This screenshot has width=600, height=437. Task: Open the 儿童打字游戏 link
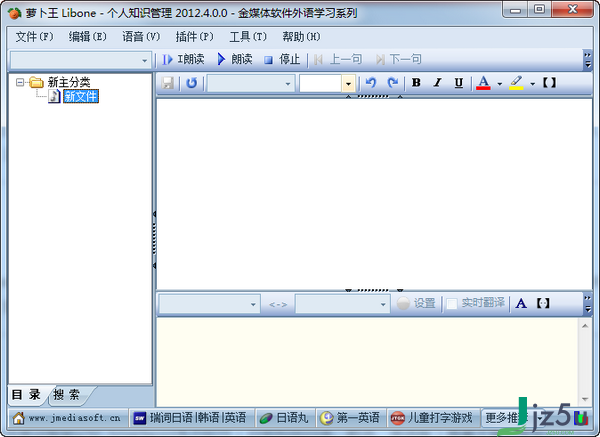pos(431,418)
